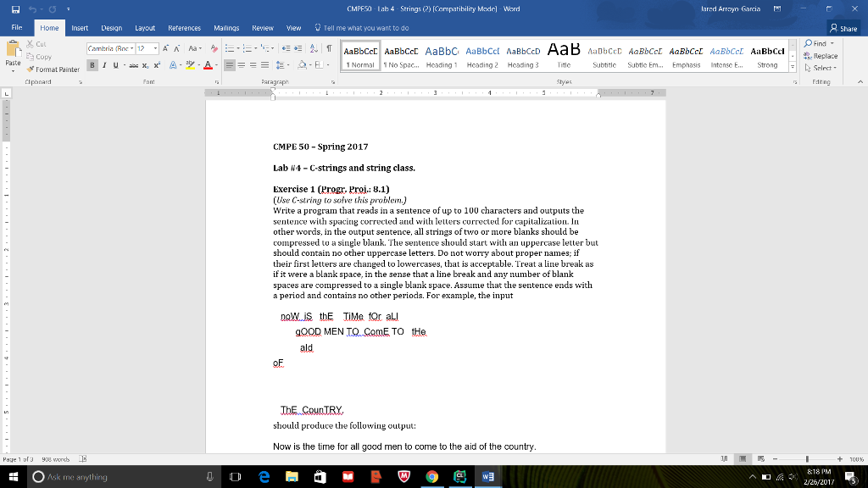Open the References ribbon tab

point(184,27)
